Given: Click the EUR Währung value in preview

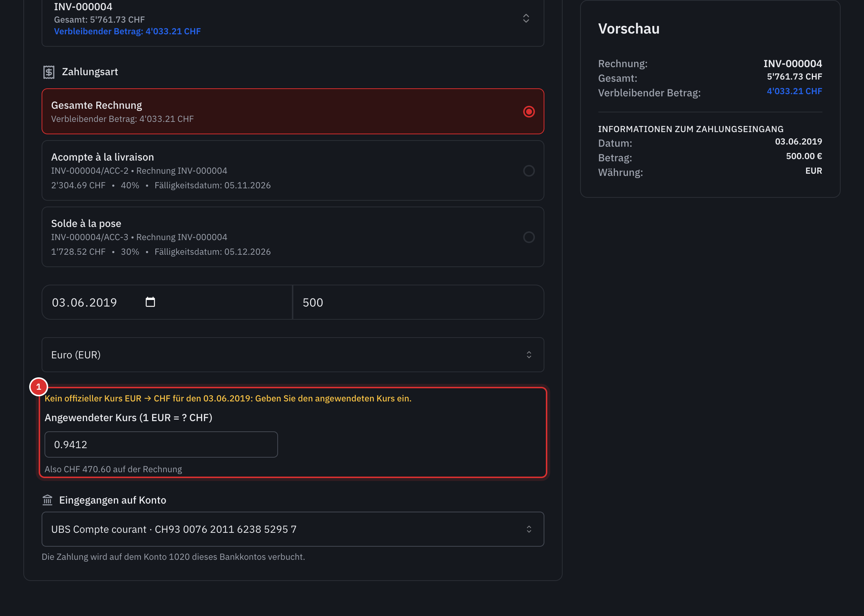Looking at the screenshot, I should (x=814, y=171).
